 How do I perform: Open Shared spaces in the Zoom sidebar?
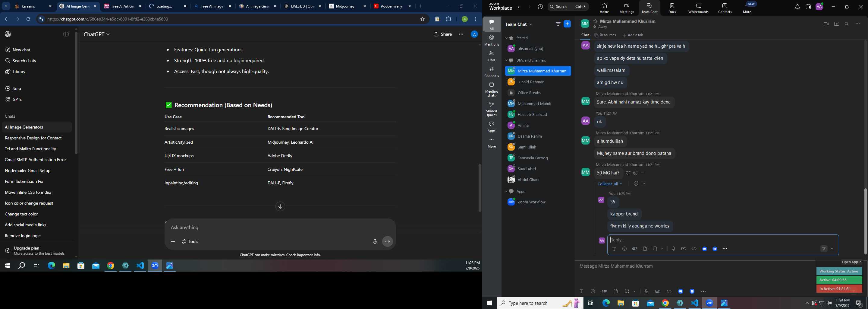492,109
